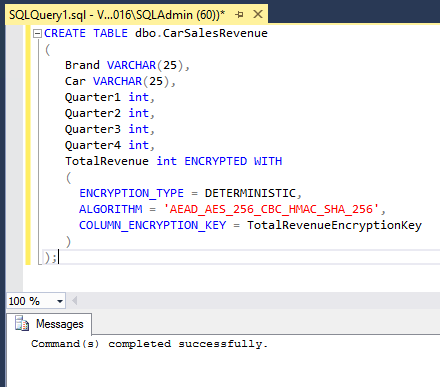This screenshot has width=440, height=387.
Task: Click the 'TotalRevenue' column name
Action: [107, 161]
